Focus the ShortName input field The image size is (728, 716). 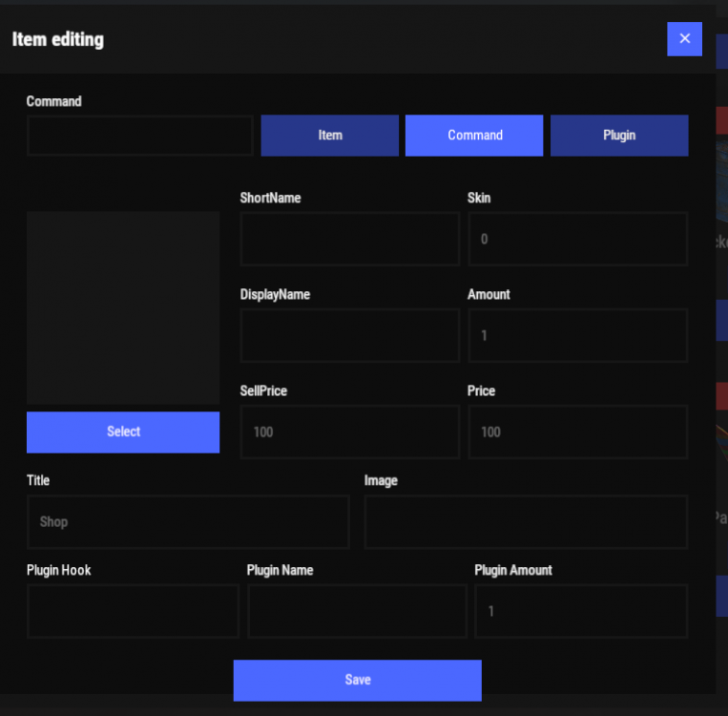pos(349,239)
